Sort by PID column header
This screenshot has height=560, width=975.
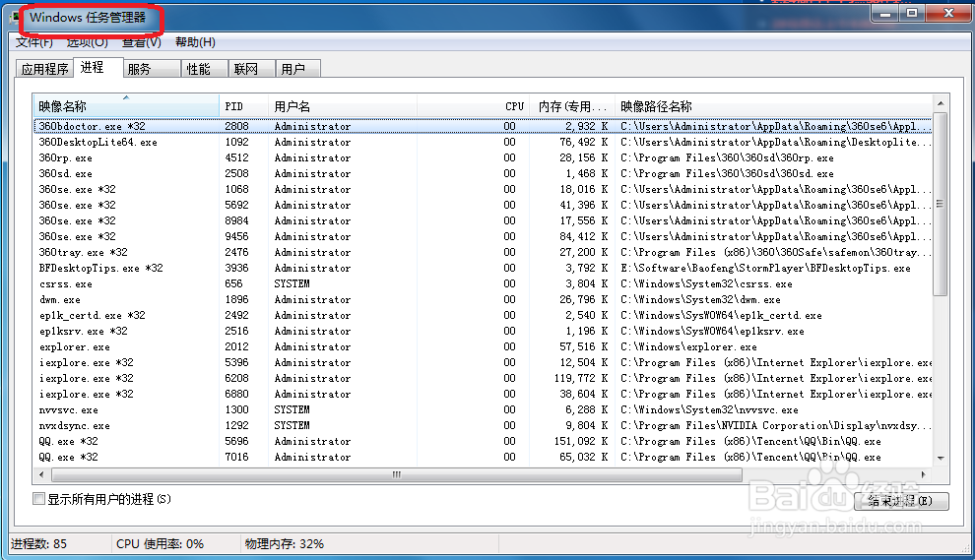243,106
